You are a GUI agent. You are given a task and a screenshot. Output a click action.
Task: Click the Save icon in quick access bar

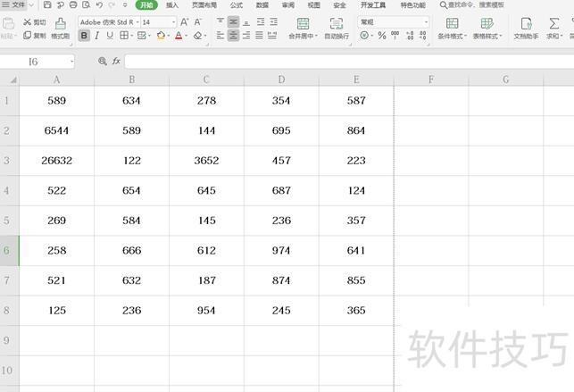pyautogui.click(x=47, y=4)
